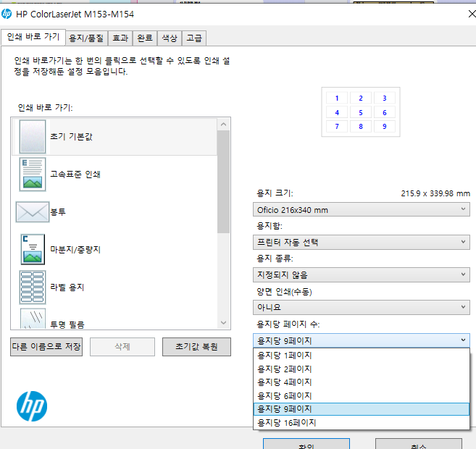Collapse the 용지당 9페이지 combo box

[362, 340]
